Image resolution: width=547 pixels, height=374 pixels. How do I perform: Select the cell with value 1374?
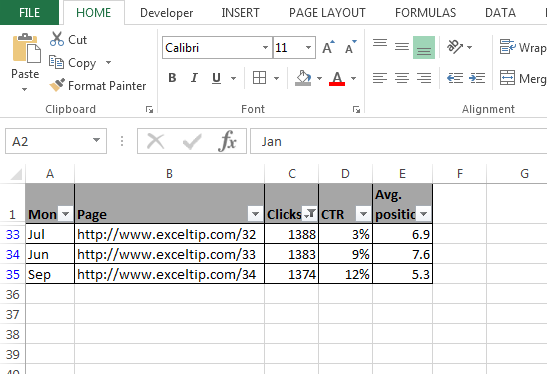(292, 274)
